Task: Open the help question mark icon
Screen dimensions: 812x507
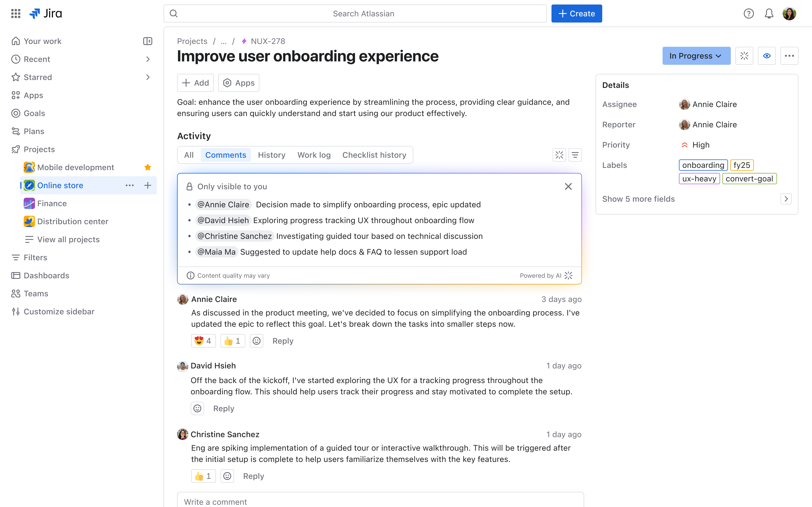Action: tap(749, 14)
